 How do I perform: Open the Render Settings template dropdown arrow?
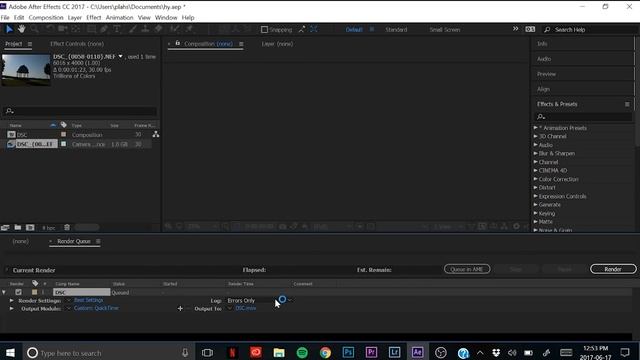(x=68, y=300)
